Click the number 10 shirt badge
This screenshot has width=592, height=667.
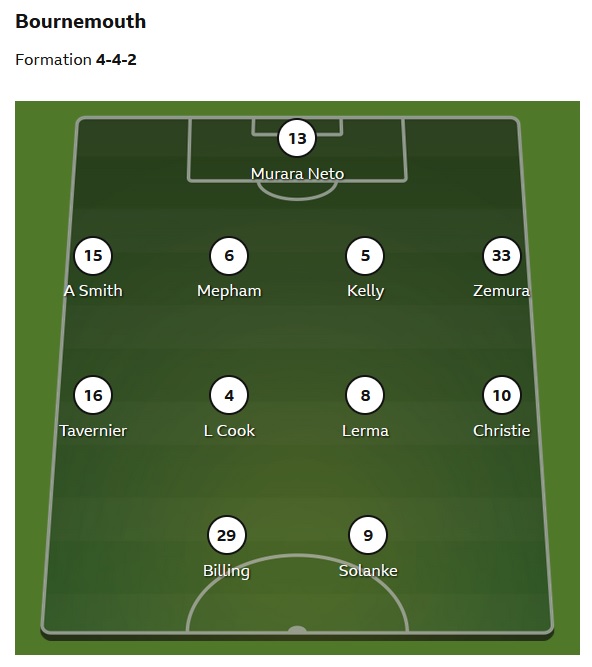point(501,395)
